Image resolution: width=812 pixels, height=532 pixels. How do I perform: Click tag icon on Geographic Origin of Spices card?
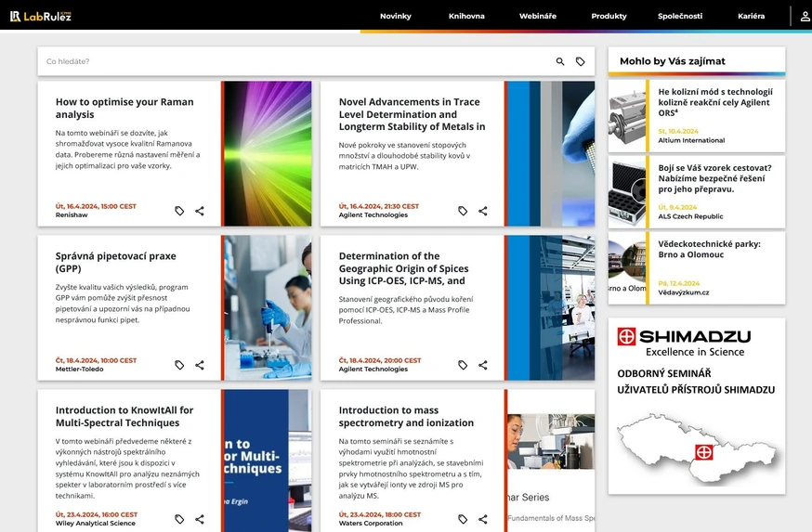click(463, 365)
